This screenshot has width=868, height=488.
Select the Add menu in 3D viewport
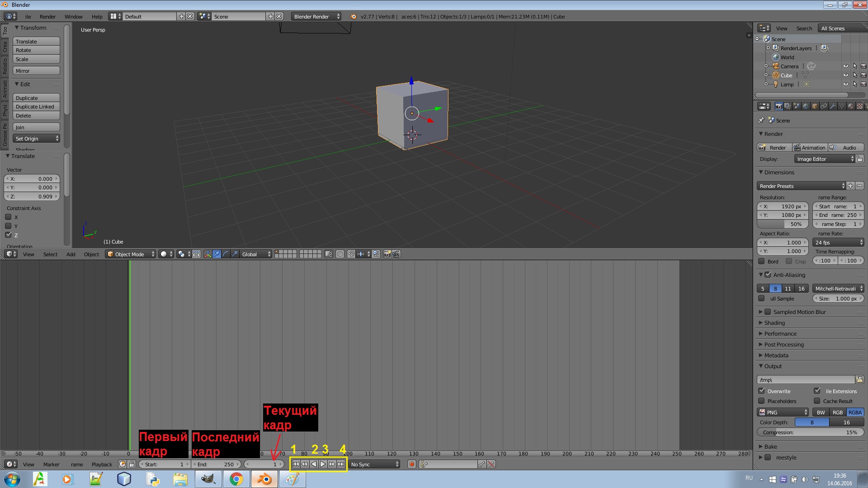71,254
